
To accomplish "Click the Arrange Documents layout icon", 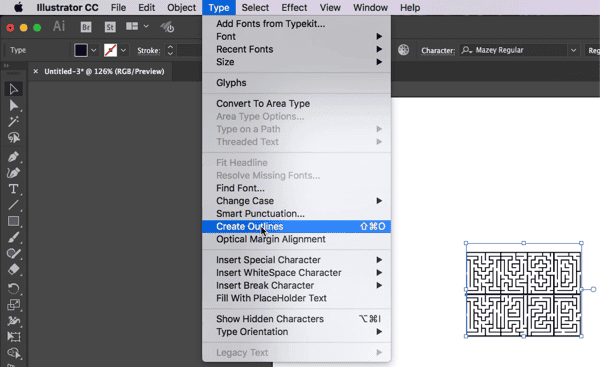I will pos(132,26).
